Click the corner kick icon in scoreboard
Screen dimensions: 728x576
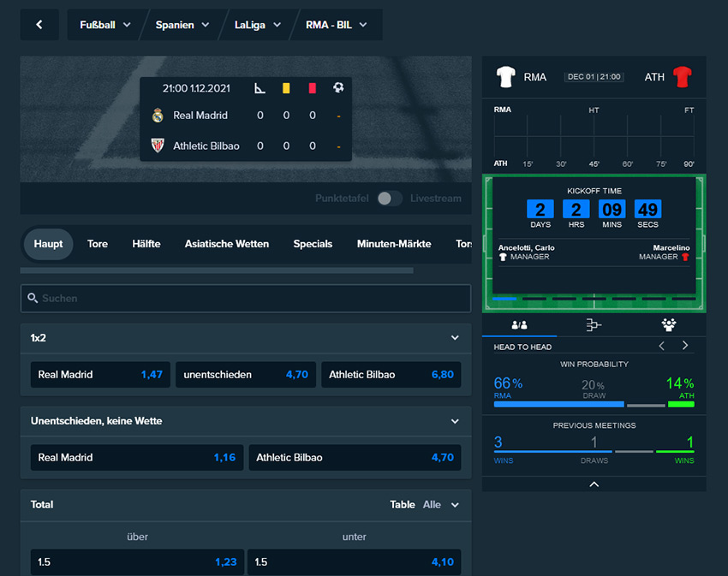pyautogui.click(x=260, y=87)
